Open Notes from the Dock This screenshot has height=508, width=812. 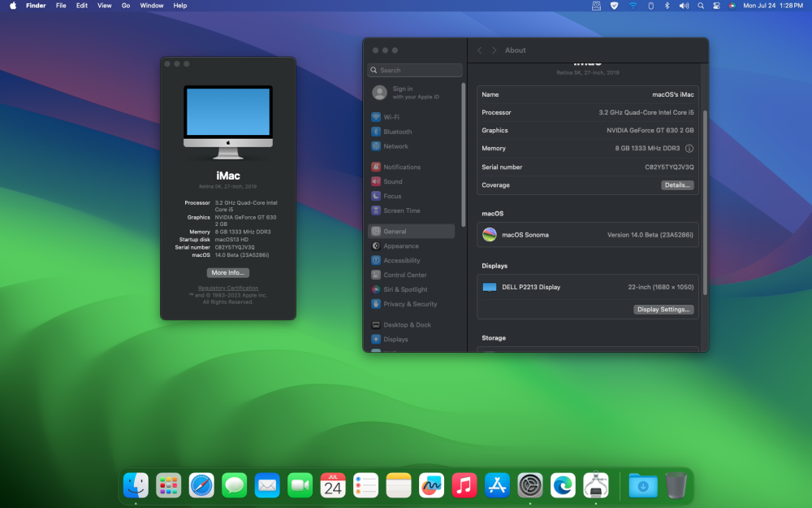[399, 486]
